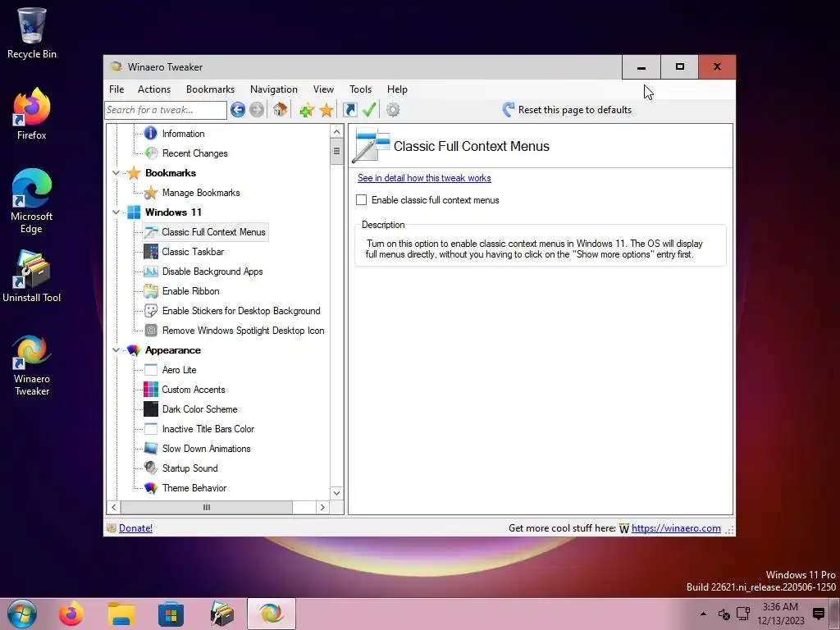Click the Search for a tweak field
The height and width of the screenshot is (630, 840).
click(166, 110)
